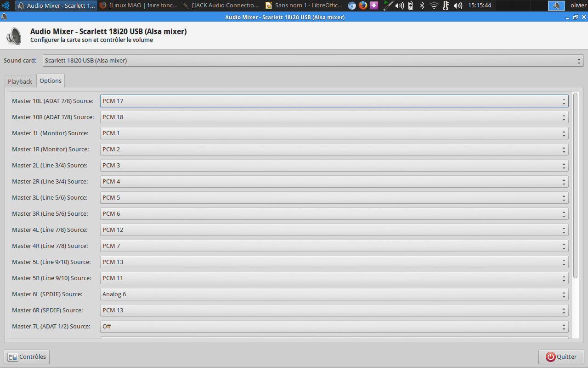
Task: Open the Wi-Fi network indicator
Action: tap(434, 6)
